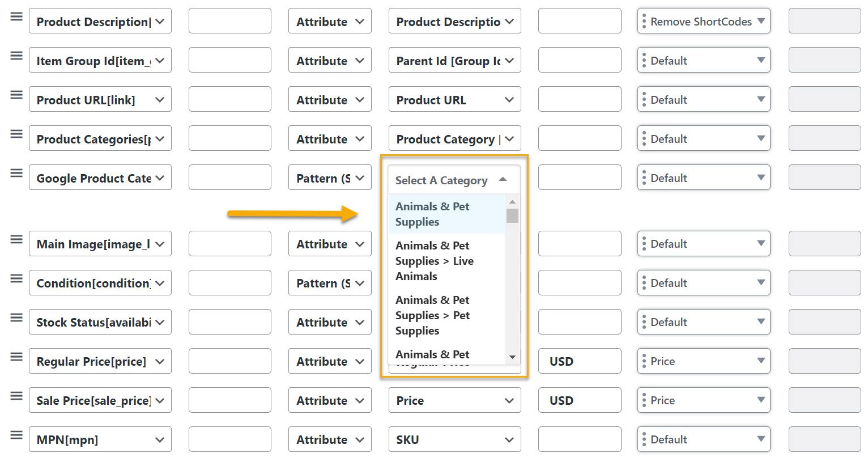Click the drag handle for Google Product Category row
868x457 pixels.
pyautogui.click(x=17, y=173)
